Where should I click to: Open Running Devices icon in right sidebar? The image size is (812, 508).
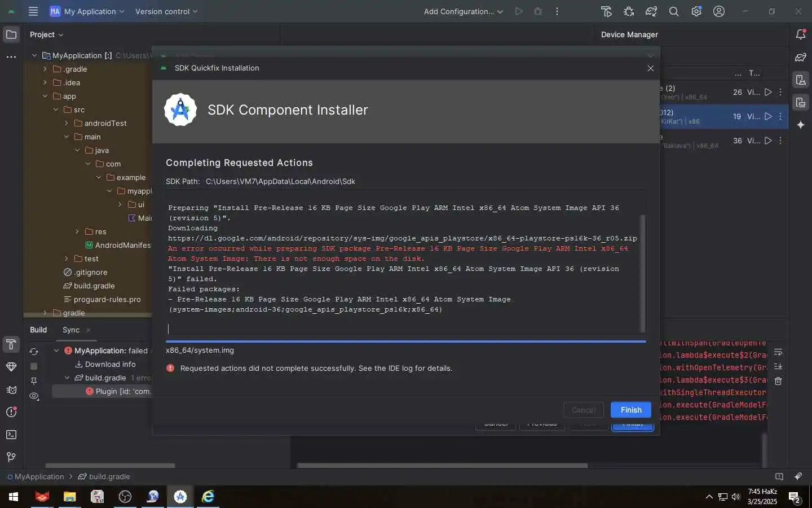(801, 102)
